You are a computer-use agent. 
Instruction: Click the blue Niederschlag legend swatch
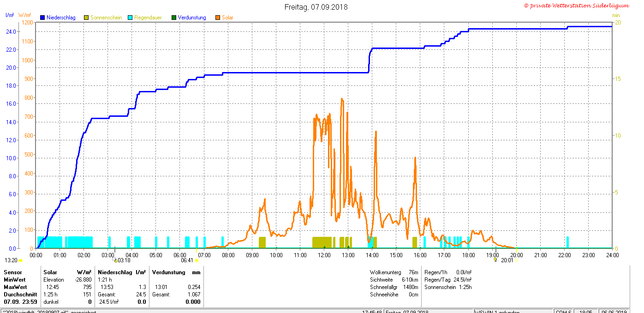[42, 18]
